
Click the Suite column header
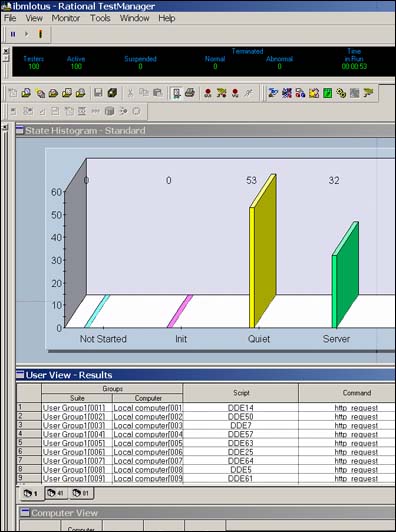pyautogui.click(x=77, y=398)
